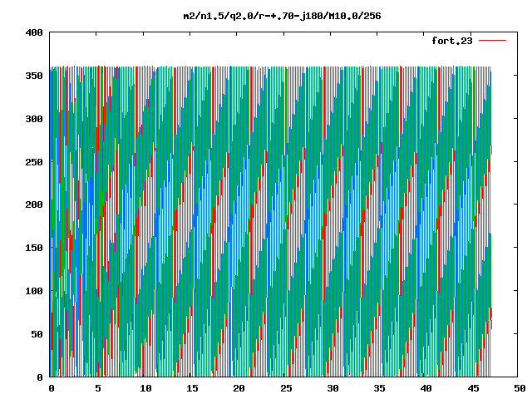Click the fort.23 legend label
This screenshot has height=399, width=532.
click(451, 41)
